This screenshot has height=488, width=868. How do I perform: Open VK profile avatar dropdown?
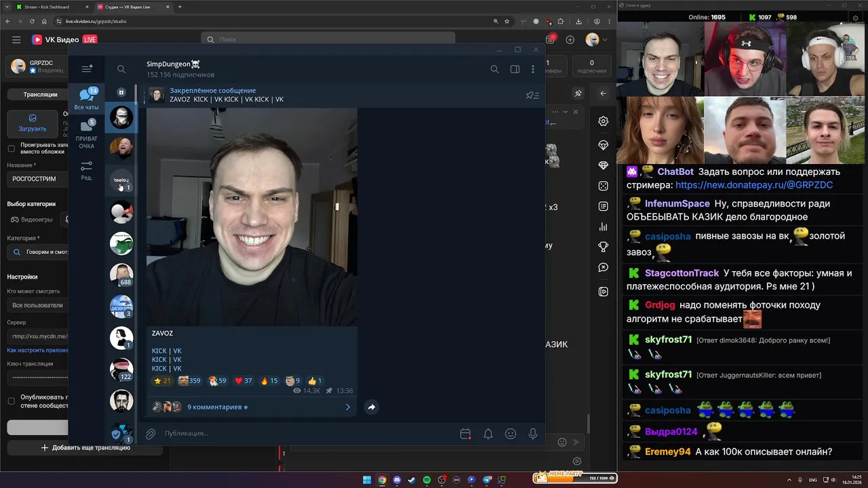(597, 40)
